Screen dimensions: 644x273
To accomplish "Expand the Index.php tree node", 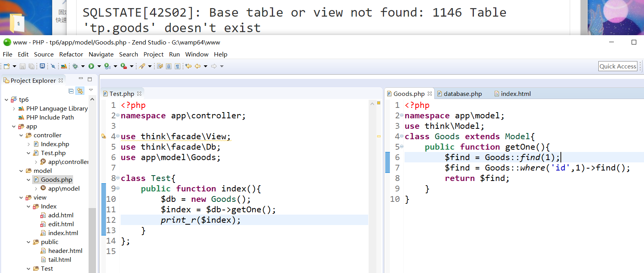I will click(29, 144).
